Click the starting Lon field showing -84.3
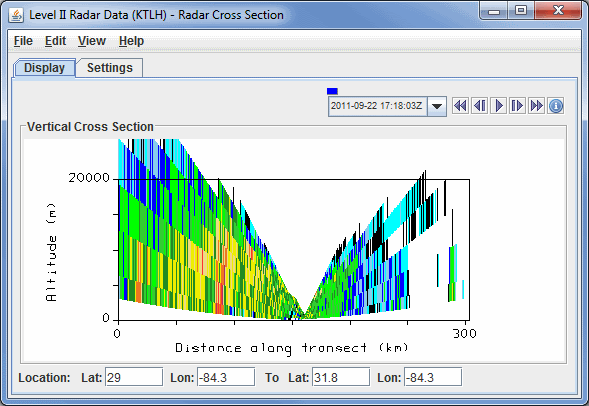This screenshot has height=406, width=589. (x=226, y=377)
